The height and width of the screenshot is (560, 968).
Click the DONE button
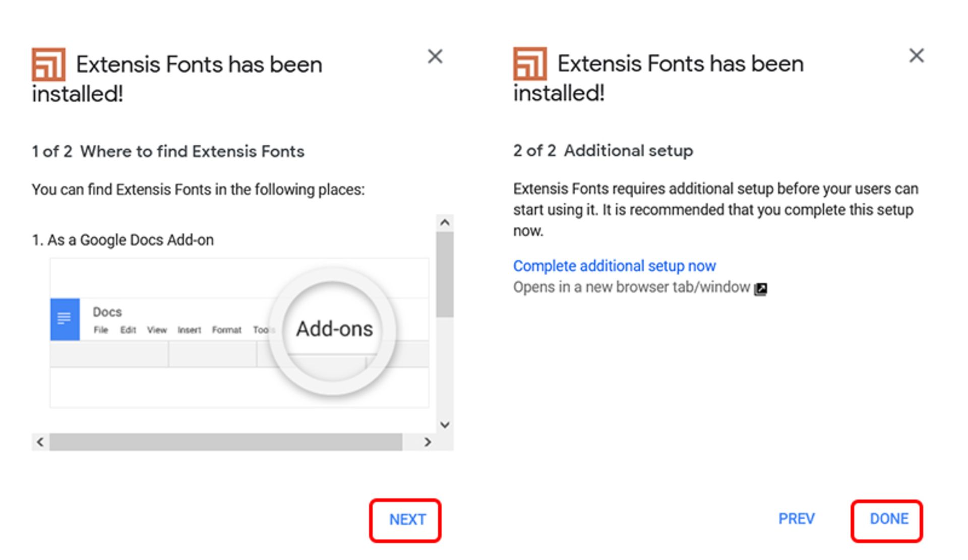[888, 519]
